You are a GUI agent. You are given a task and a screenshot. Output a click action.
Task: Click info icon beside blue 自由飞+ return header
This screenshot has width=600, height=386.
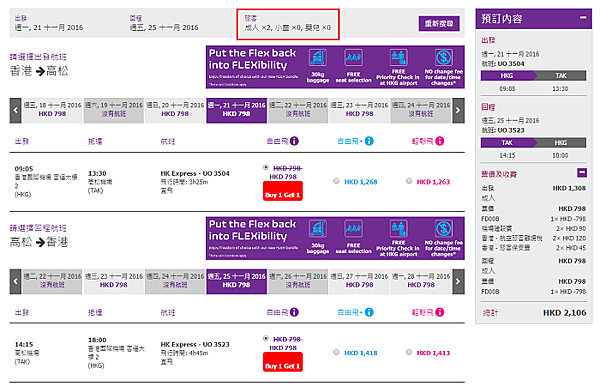(369, 312)
